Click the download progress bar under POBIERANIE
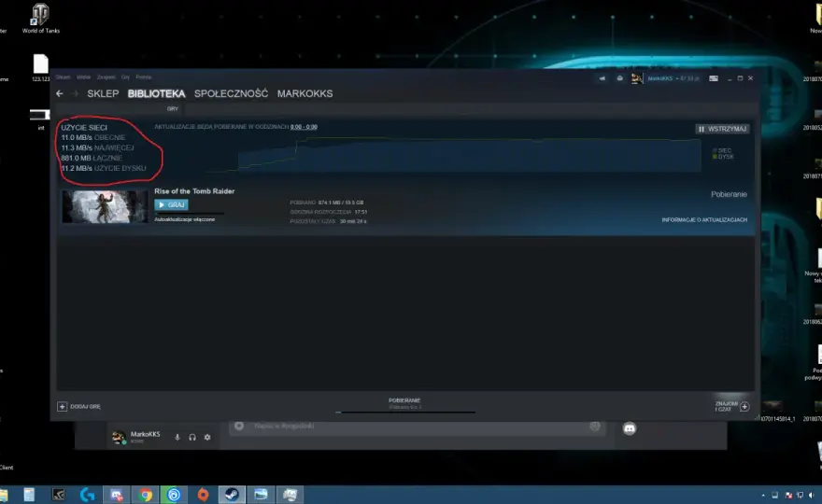The height and width of the screenshot is (504, 822). pyautogui.click(x=405, y=413)
